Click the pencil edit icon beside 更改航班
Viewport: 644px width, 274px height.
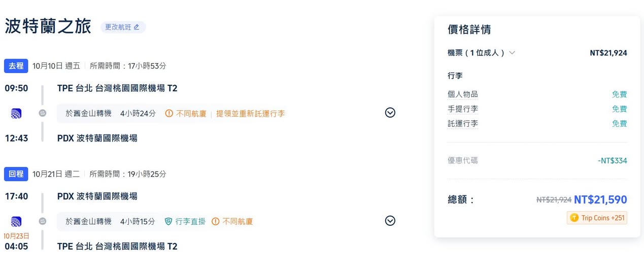pos(136,27)
